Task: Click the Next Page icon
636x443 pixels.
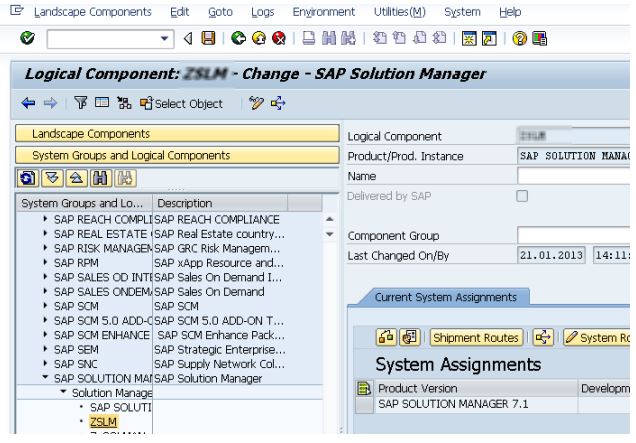Action: tap(419, 39)
